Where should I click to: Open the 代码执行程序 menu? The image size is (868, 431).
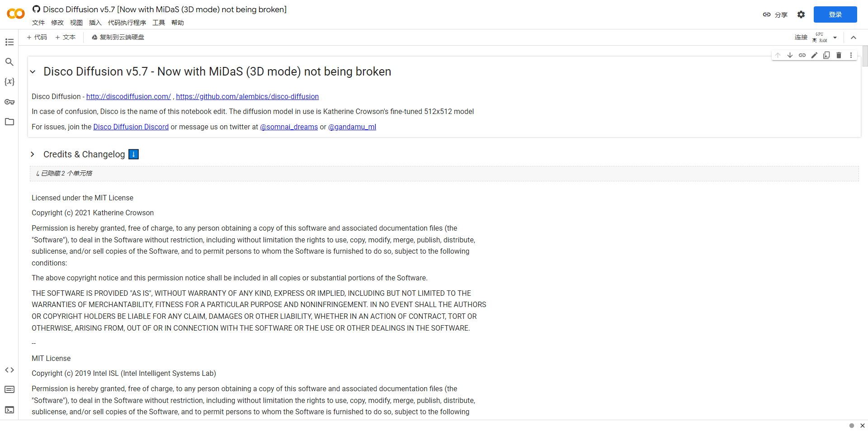tap(127, 23)
